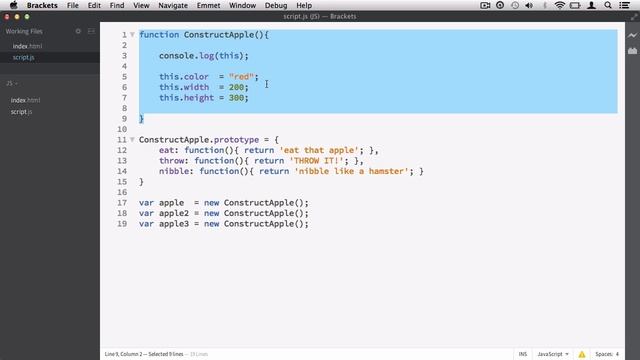Click line number 17 in gutter
The image size is (640, 360).
pos(122,203)
